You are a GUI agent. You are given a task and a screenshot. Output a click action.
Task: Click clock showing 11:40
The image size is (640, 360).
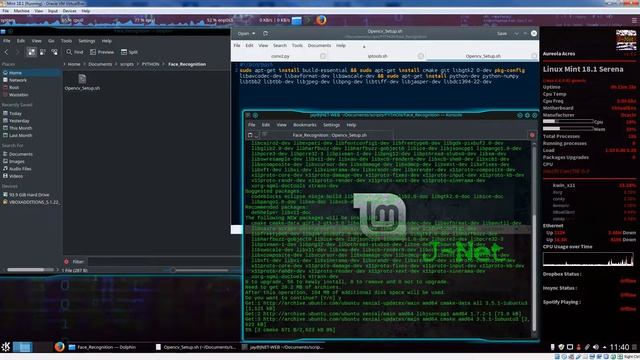[619, 347]
